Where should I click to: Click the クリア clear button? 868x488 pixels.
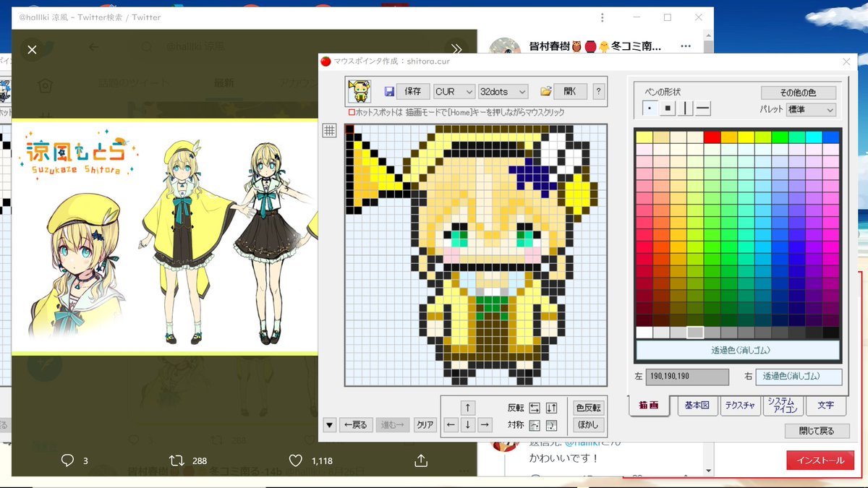[425, 425]
